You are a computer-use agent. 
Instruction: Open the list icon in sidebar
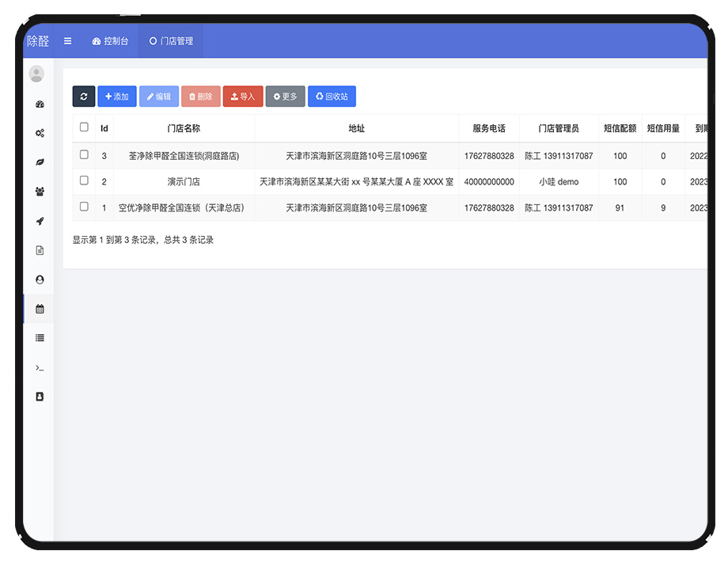coord(40,338)
